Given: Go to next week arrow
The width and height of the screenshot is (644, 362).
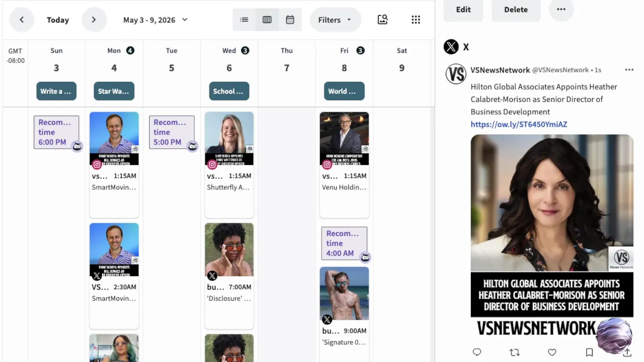Looking at the screenshot, I should point(94,20).
